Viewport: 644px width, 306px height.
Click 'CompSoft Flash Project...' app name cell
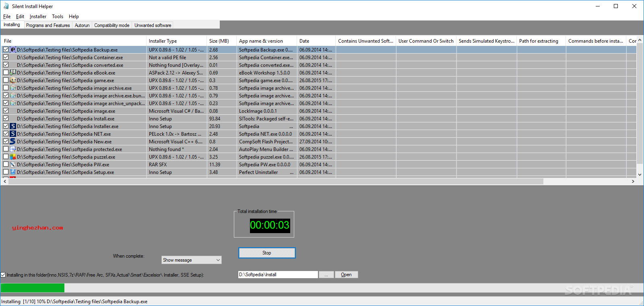tap(267, 142)
